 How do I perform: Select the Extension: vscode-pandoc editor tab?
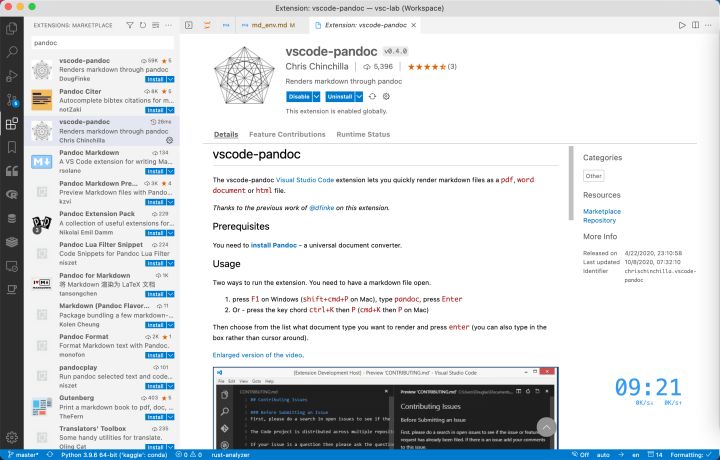(x=366, y=25)
